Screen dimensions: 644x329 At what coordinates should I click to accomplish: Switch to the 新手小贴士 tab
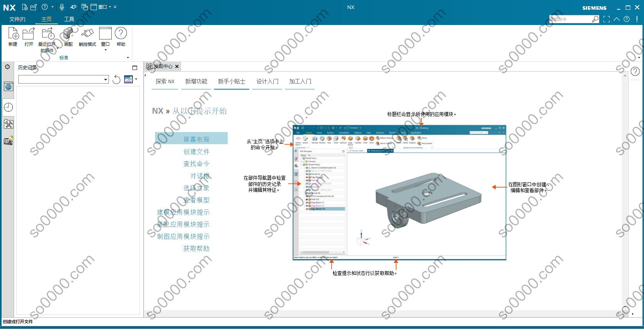pyautogui.click(x=232, y=81)
